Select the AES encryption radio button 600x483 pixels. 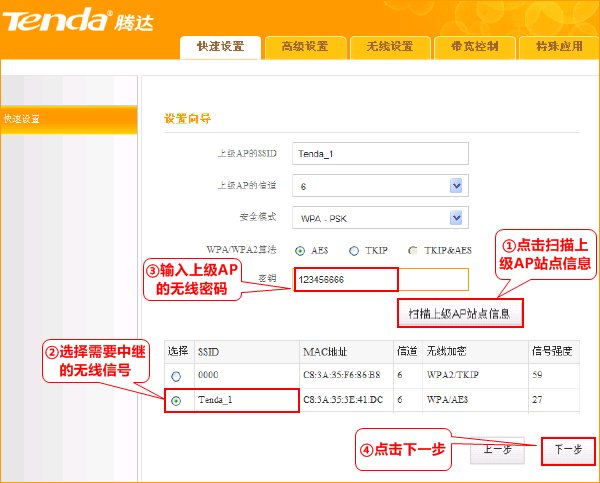pyautogui.click(x=300, y=250)
